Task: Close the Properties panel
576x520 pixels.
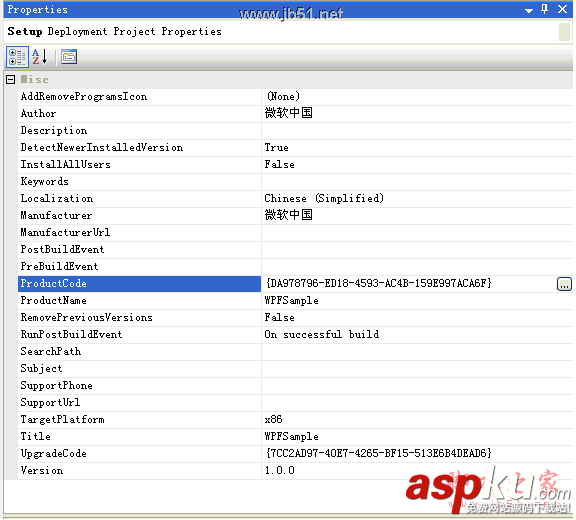Action: [562, 9]
